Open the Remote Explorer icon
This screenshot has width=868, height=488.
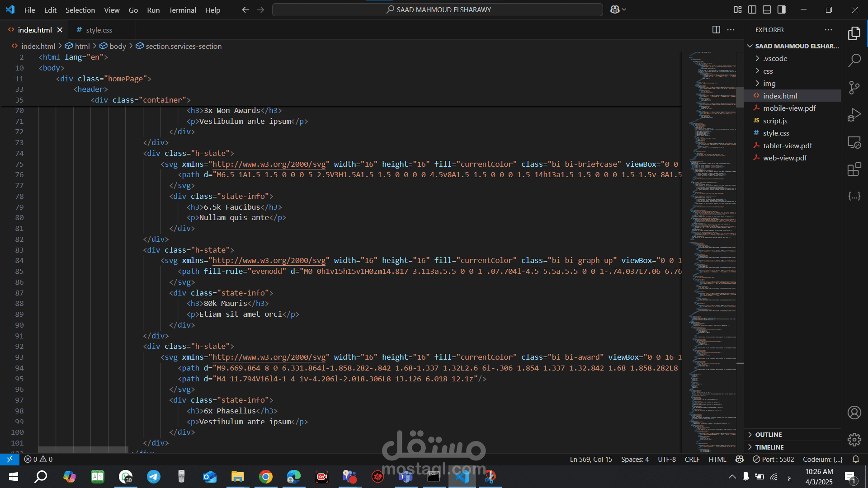[x=854, y=142]
